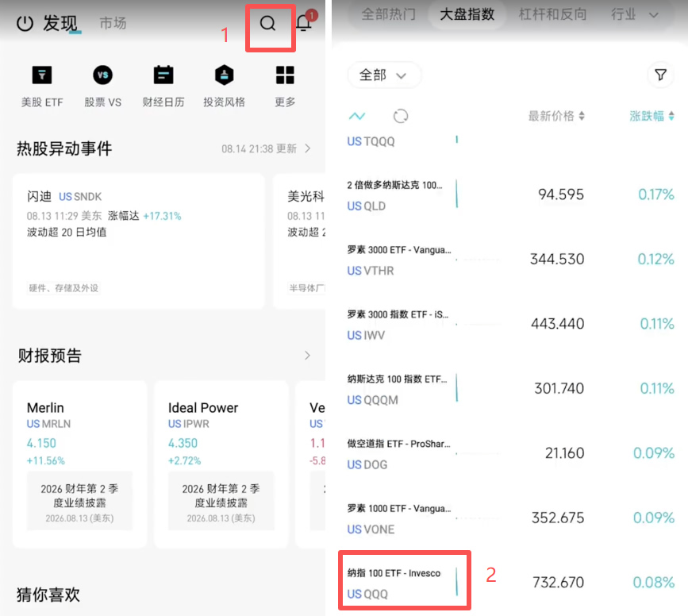The width and height of the screenshot is (688, 616).
Task: Tap the power-shaped icon beside 发现
Action: 25,23
